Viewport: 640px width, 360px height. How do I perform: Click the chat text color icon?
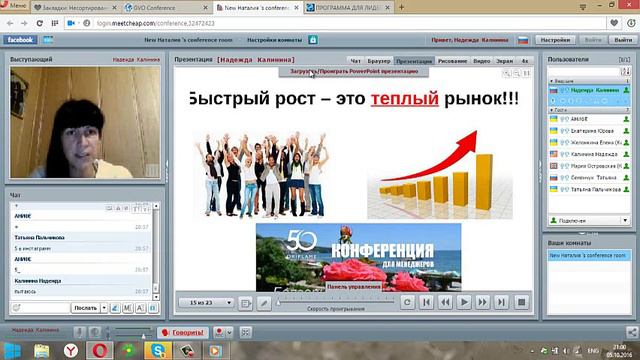pyautogui.click(x=115, y=308)
